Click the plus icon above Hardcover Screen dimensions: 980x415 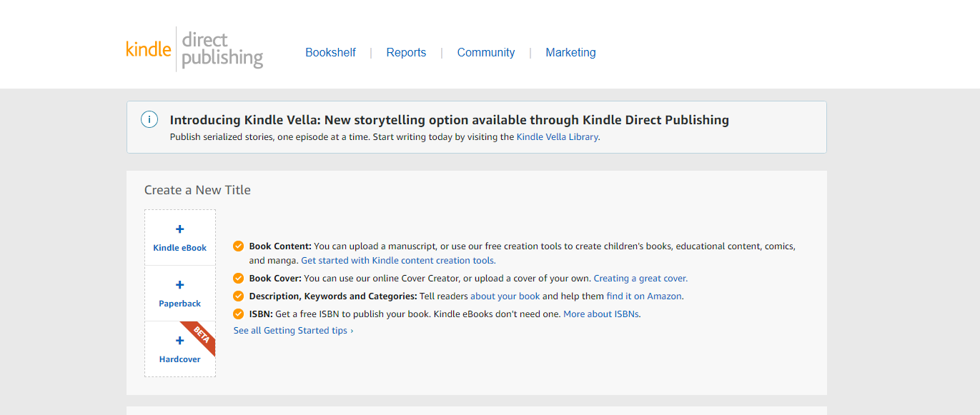tap(179, 341)
